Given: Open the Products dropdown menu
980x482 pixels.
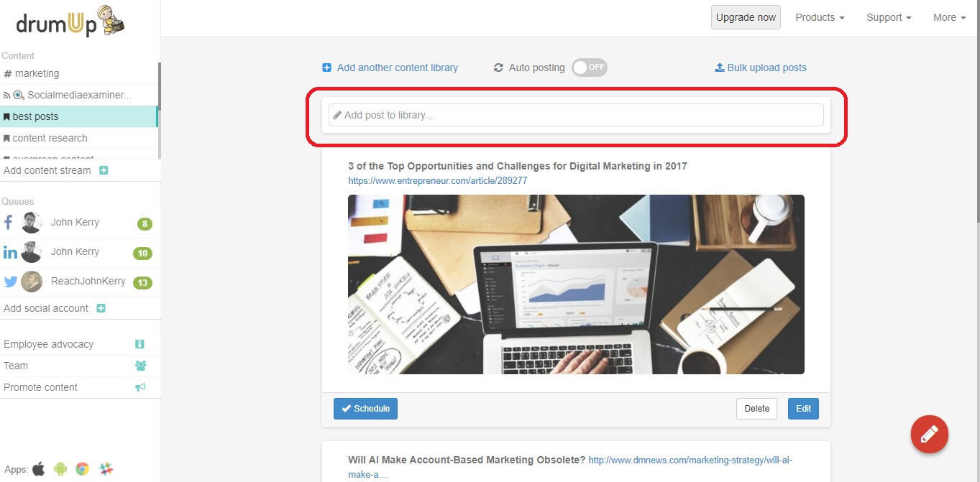Looking at the screenshot, I should click(820, 17).
